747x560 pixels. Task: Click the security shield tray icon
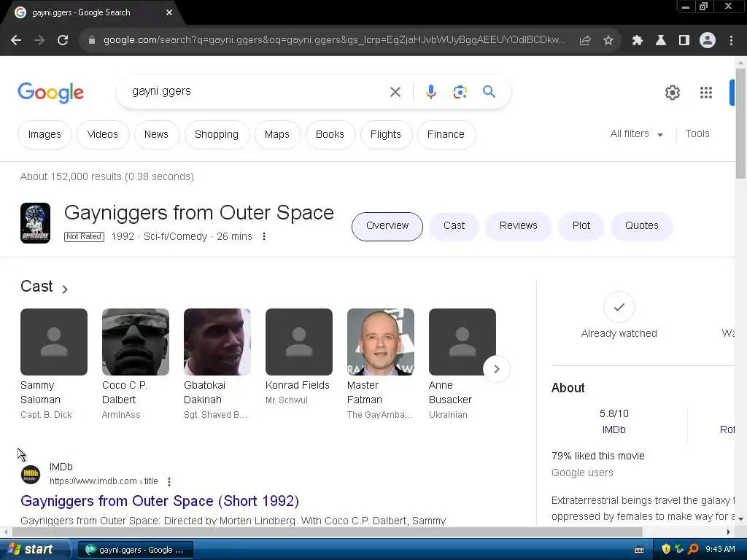pyautogui.click(x=666, y=549)
